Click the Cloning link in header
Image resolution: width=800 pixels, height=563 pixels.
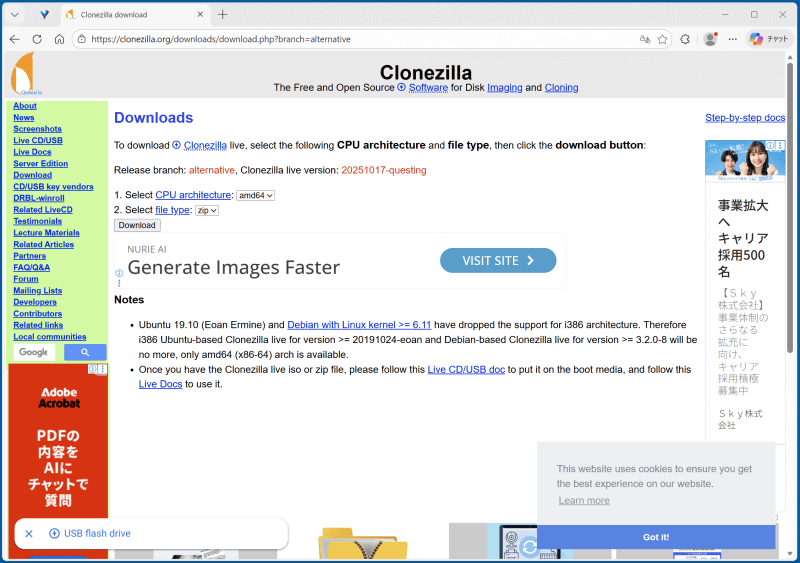561,88
